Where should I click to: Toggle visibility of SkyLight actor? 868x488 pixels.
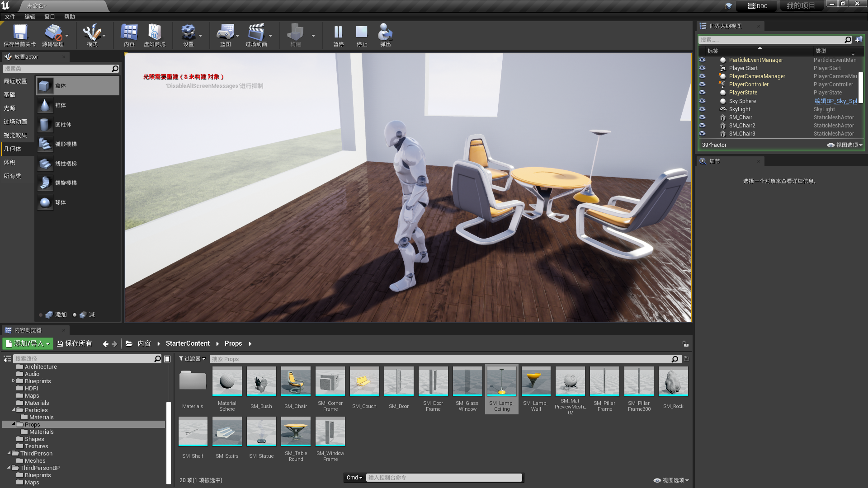click(x=702, y=109)
